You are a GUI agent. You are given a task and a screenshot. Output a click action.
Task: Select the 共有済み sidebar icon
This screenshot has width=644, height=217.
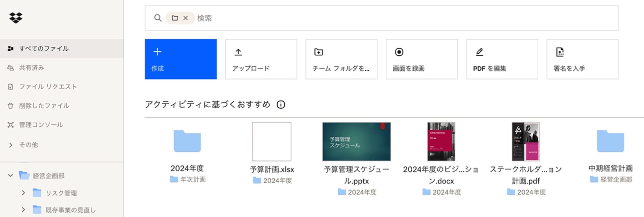11,67
